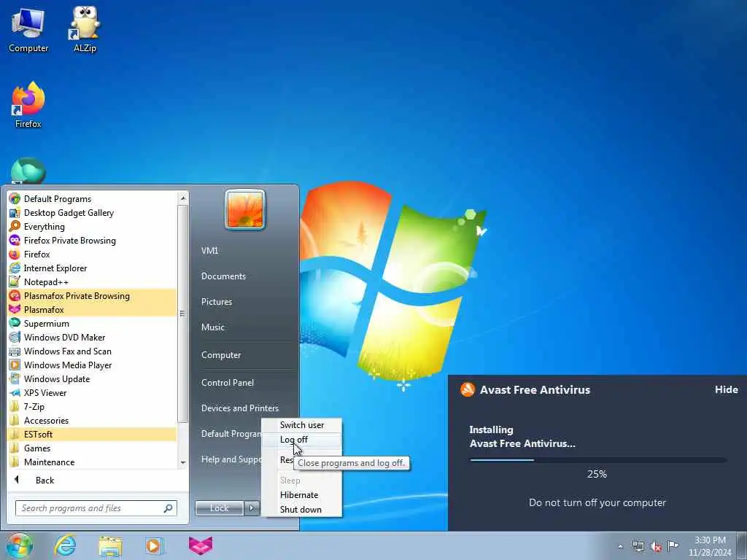
Task: Open Control Panel from the Start menu
Action: (x=228, y=382)
